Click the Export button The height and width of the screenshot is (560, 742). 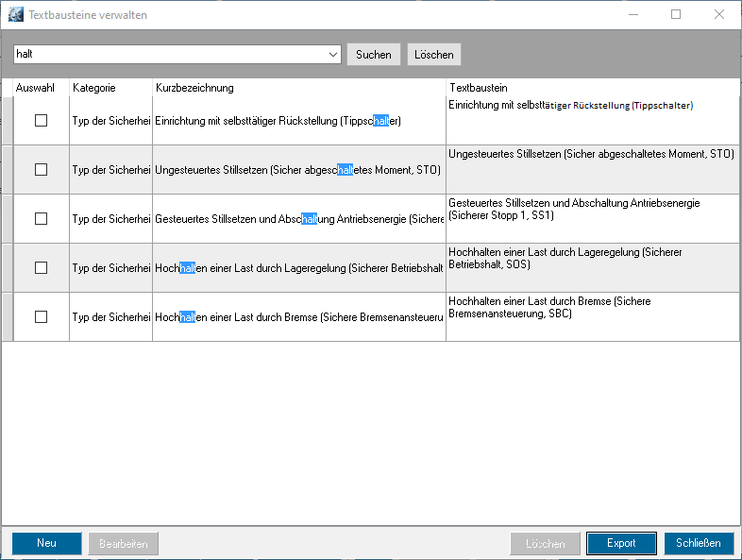coord(621,543)
